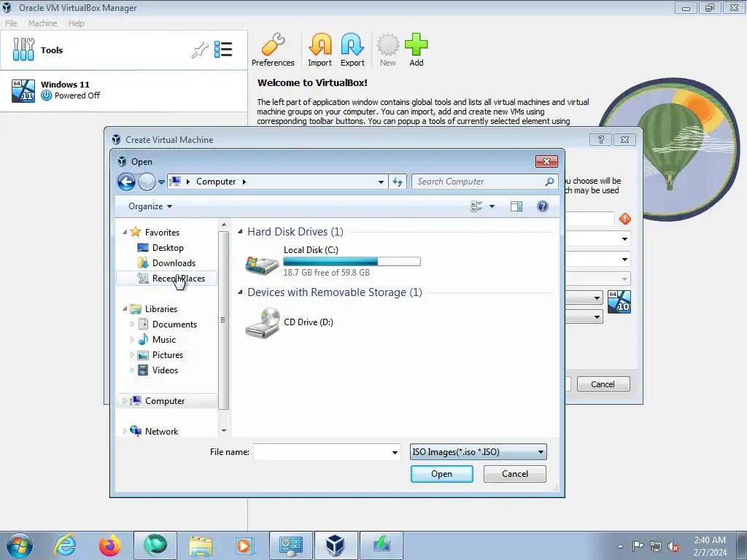Select the Pictures library
This screenshot has width=747, height=560.
(168, 355)
